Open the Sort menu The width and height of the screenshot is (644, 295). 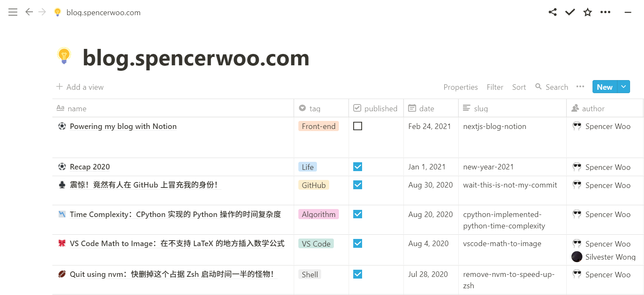click(x=519, y=87)
